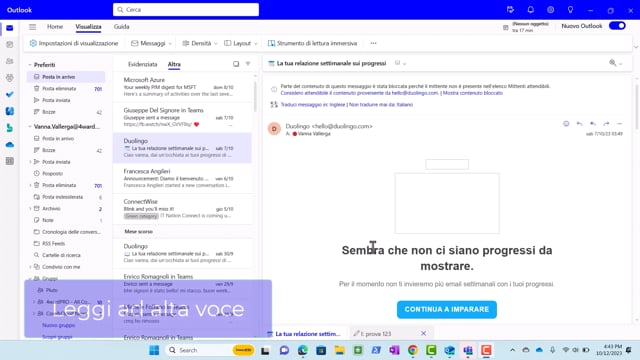
Task: Expand the ribbon with the chevron
Action: pyautogui.click(x=636, y=47)
